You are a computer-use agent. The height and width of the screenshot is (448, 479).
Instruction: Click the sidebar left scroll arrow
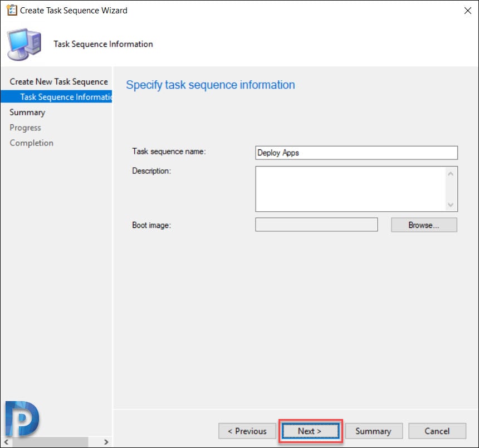[x=6, y=442]
